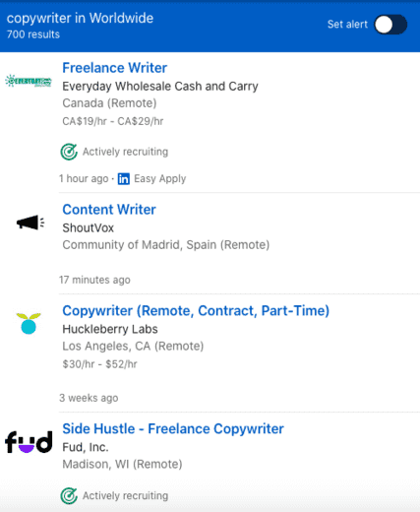420x512 pixels.
Task: Click the Set alert label text
Action: [x=347, y=25]
